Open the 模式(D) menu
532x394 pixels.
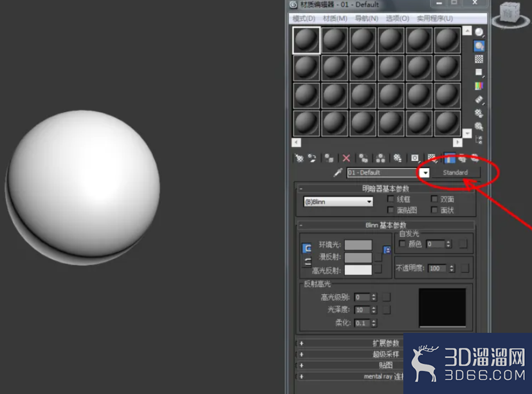304,18
